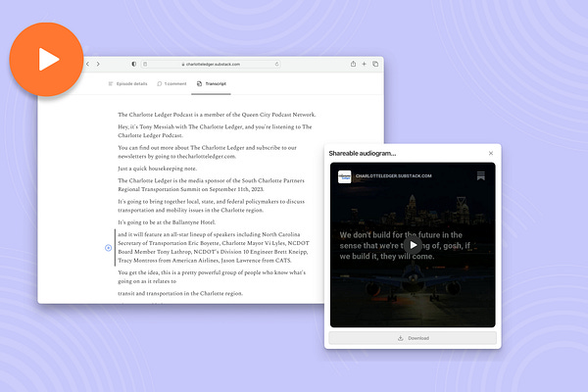Click the Download audiogram button

click(x=413, y=338)
